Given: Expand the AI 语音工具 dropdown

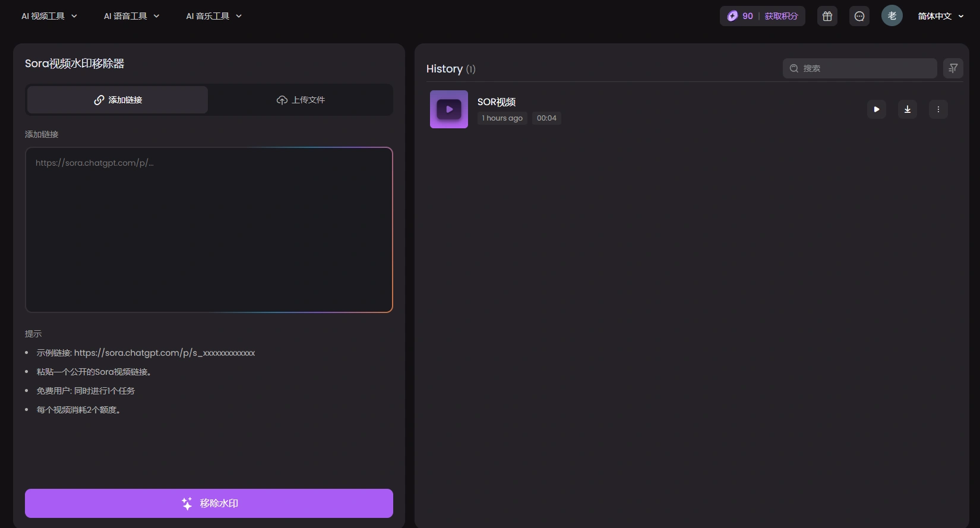Looking at the screenshot, I should point(131,16).
